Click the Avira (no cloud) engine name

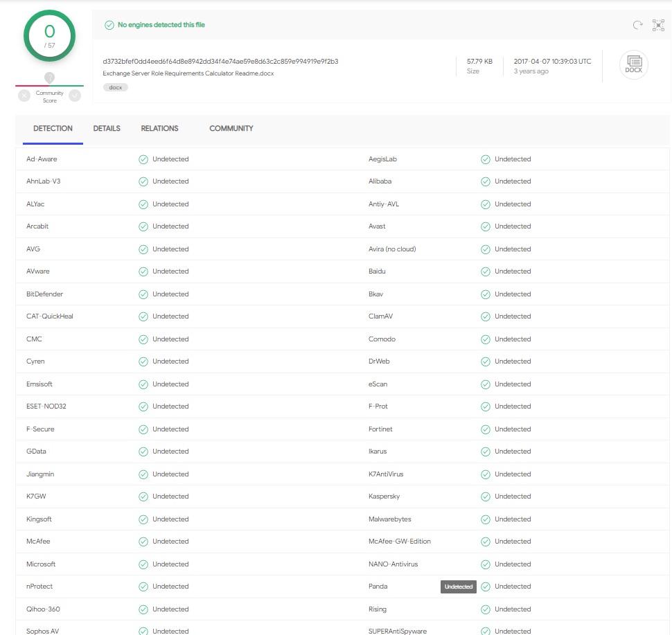pyautogui.click(x=392, y=249)
